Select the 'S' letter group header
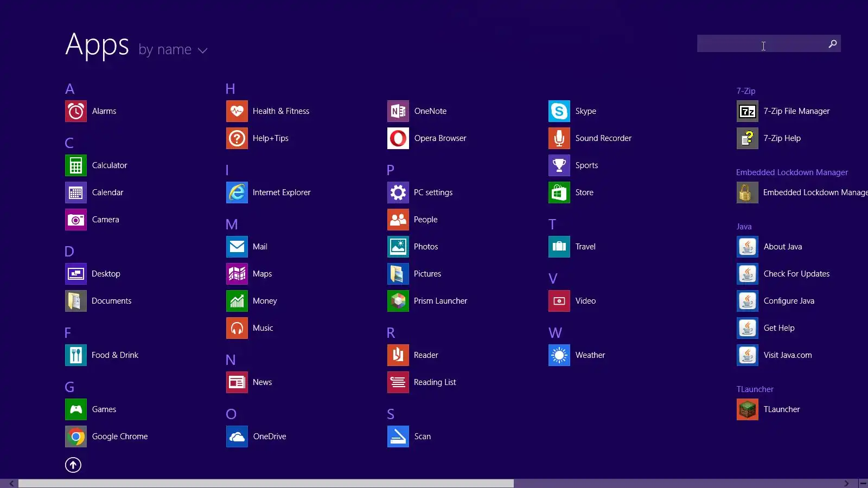868x488 pixels. click(391, 414)
